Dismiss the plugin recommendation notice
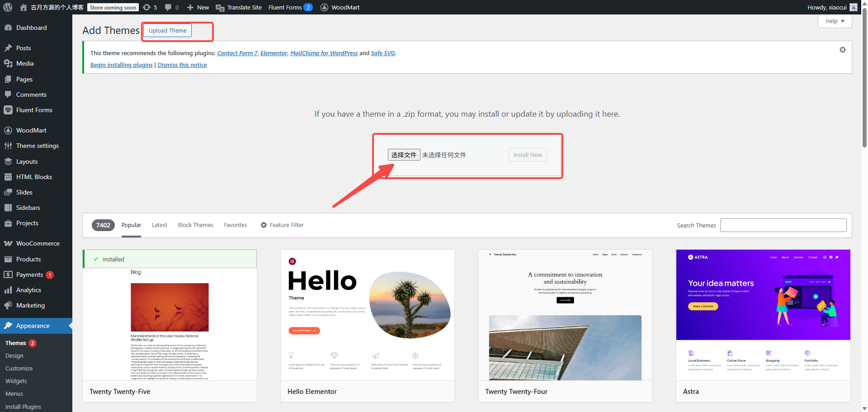The height and width of the screenshot is (412, 868). [x=842, y=50]
